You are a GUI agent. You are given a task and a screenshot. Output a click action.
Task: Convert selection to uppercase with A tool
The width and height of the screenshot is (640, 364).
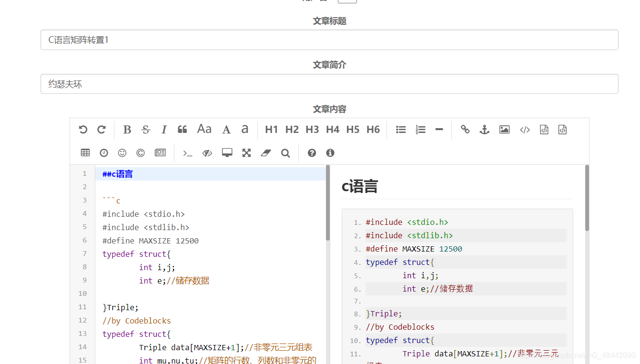pos(226,130)
